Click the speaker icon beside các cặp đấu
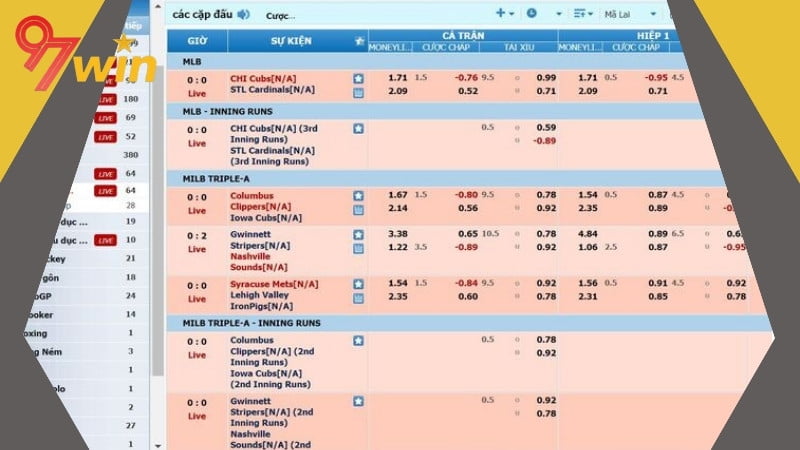This screenshot has height=450, width=800. point(244,14)
